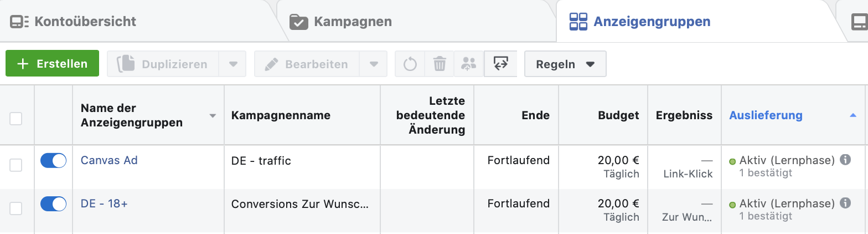Click the import/export arrows icon

coord(500,64)
